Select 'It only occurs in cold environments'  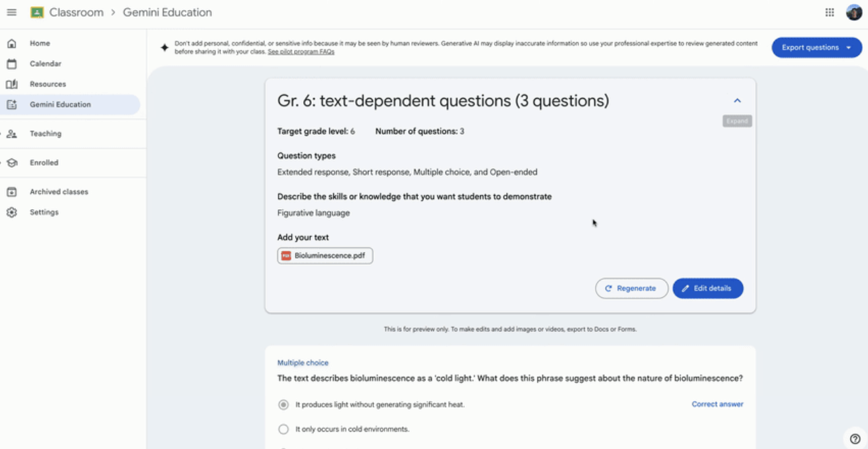pyautogui.click(x=284, y=429)
